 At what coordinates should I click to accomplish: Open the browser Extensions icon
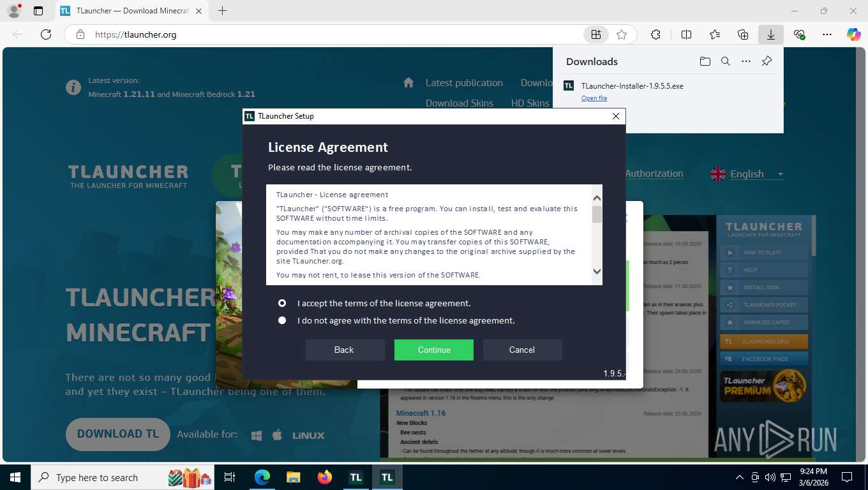tap(655, 34)
